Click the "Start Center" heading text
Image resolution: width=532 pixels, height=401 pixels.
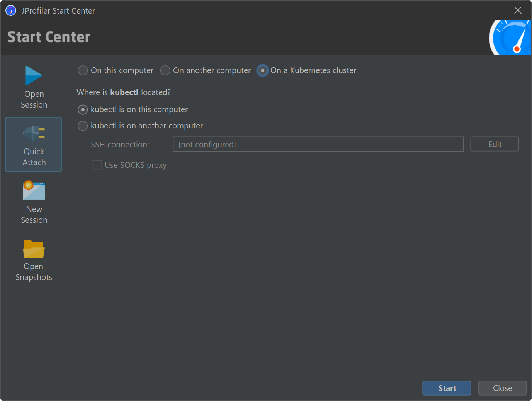tap(49, 37)
